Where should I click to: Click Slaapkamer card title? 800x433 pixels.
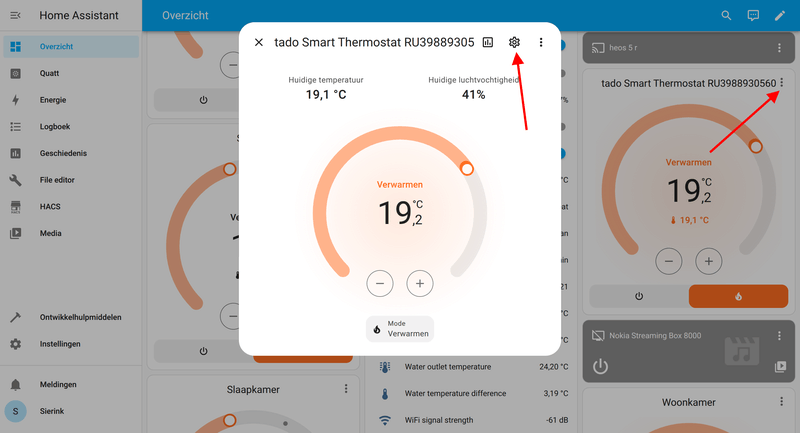(253, 390)
